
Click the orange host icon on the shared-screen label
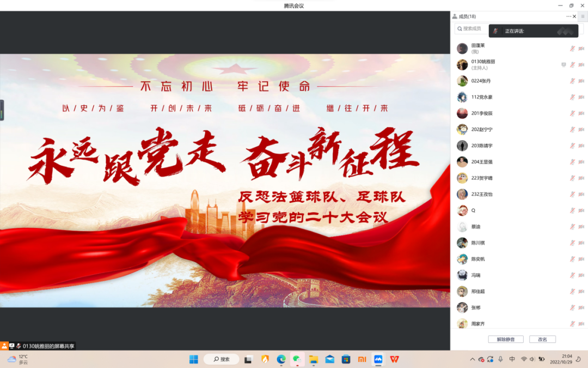click(4, 346)
